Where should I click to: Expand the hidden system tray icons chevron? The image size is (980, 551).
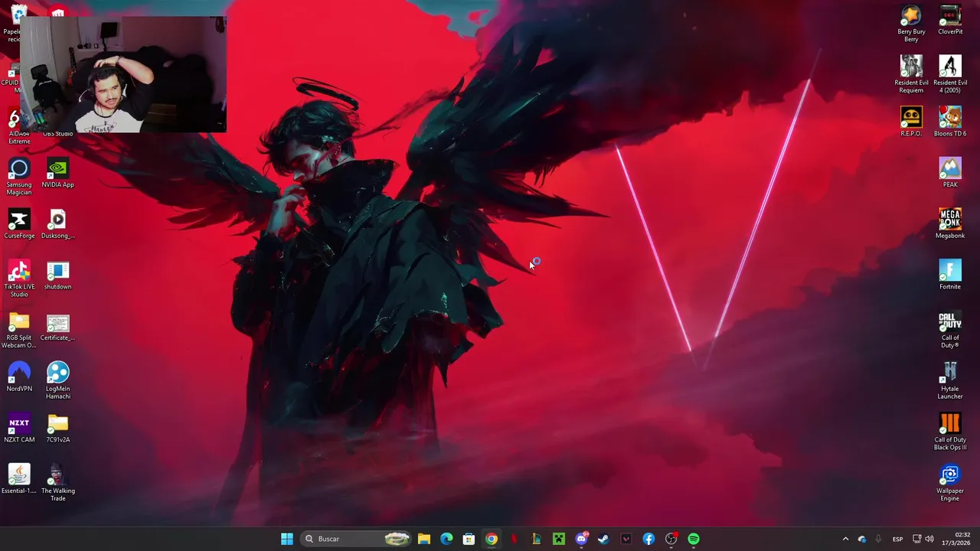click(845, 539)
